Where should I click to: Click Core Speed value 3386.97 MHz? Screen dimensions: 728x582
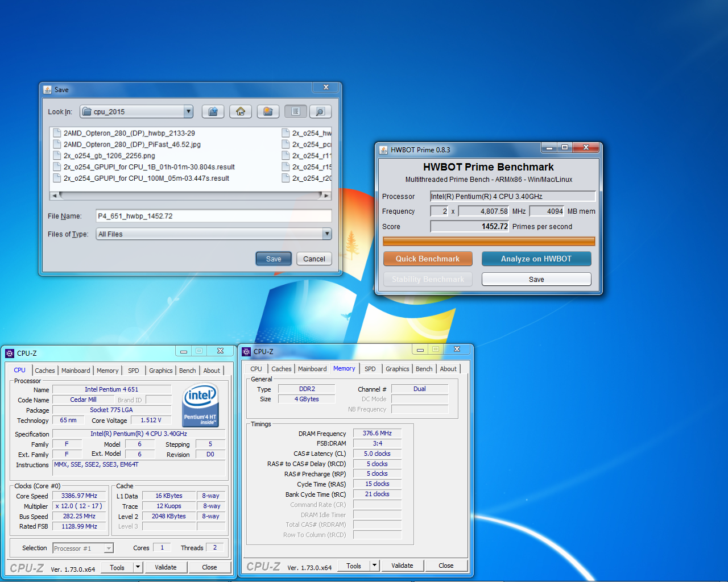tap(80, 496)
